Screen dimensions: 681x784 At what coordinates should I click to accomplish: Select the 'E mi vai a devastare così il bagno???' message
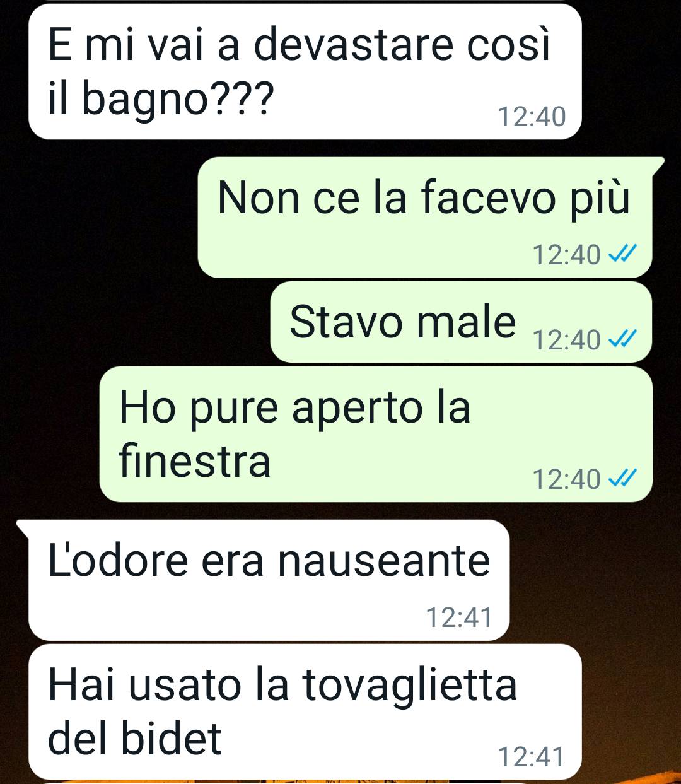pos(305,71)
